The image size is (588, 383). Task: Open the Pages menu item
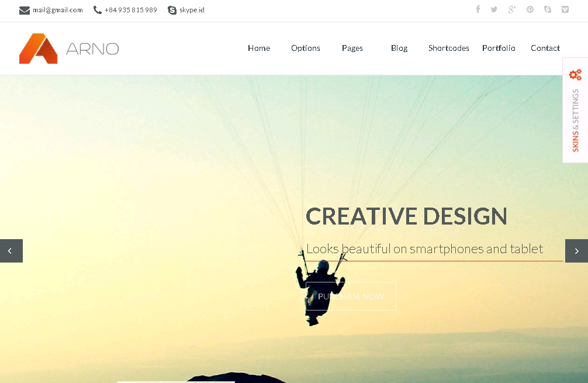pyautogui.click(x=352, y=48)
